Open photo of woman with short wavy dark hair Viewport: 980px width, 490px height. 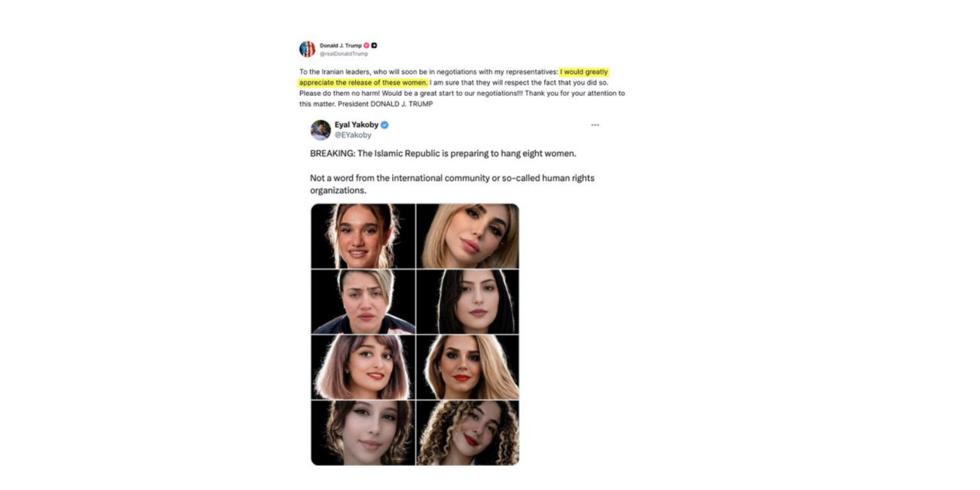click(x=363, y=433)
